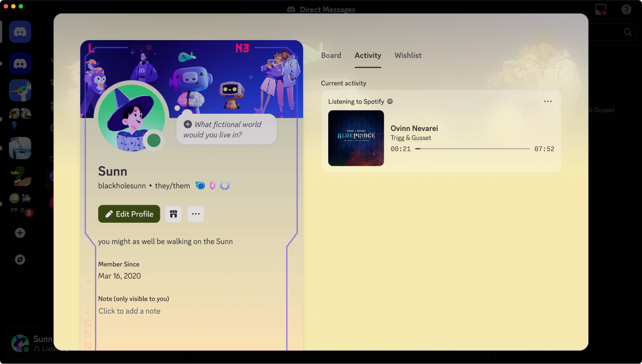
Task: Open the profile more options ellipsis menu
Action: tap(196, 214)
